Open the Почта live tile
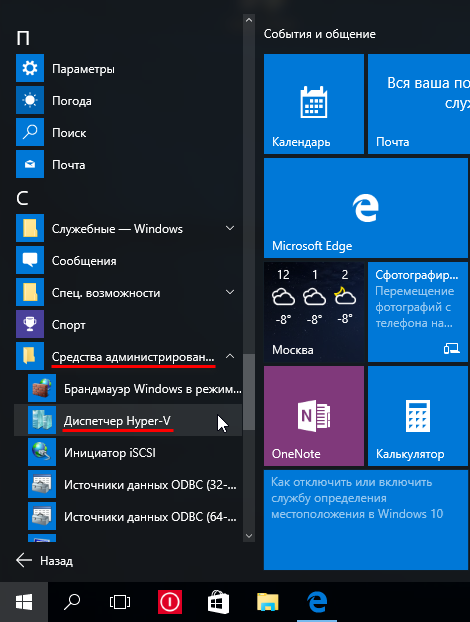This screenshot has width=470, height=622. [x=419, y=104]
